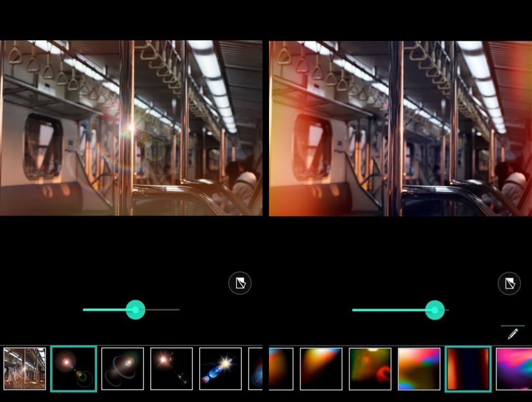Click the flare intensity slider handle on the left
532x402 pixels.
click(135, 310)
